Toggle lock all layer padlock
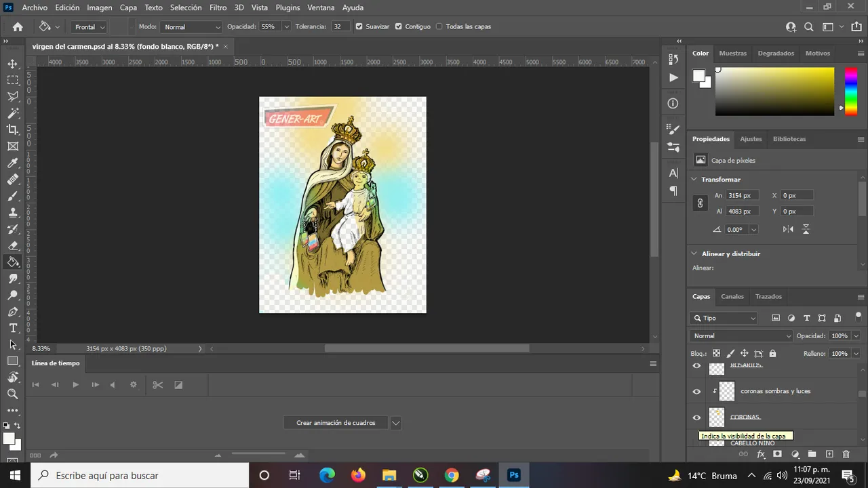Viewport: 868px width, 488px height. click(772, 353)
